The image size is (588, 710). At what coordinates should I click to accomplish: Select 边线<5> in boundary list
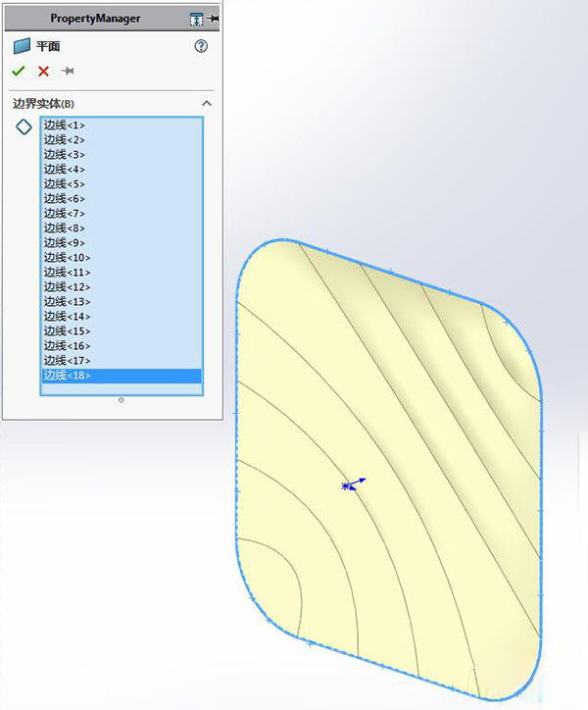[x=122, y=183]
